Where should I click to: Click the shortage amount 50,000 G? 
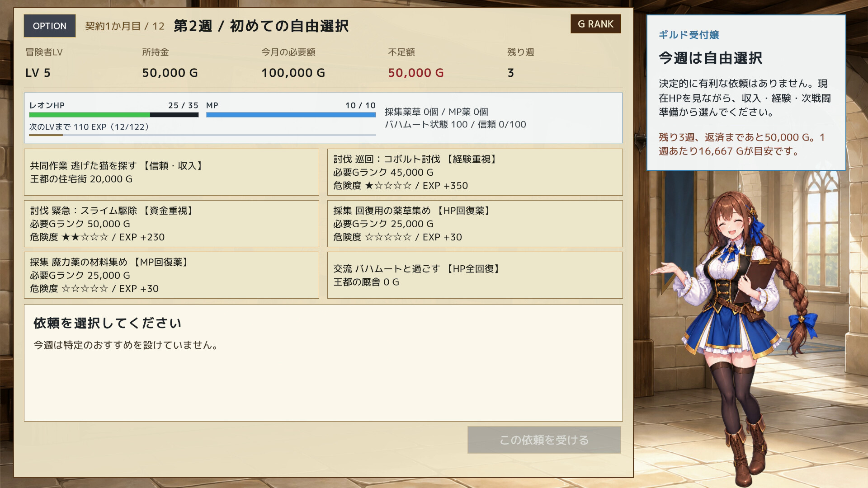[415, 73]
